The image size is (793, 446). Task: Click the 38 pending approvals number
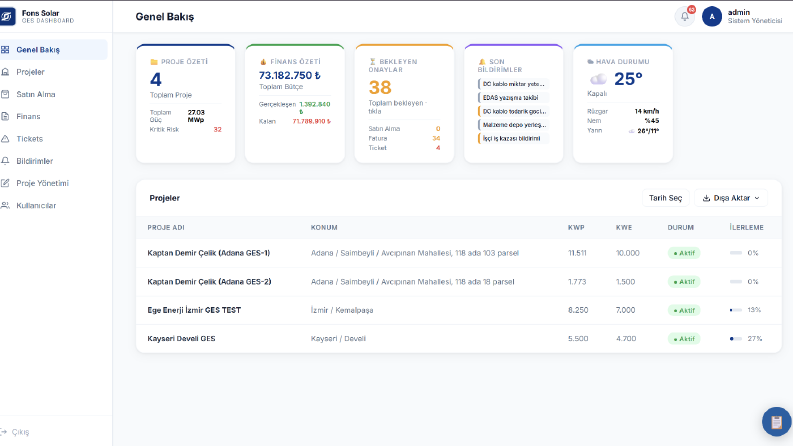pos(380,87)
